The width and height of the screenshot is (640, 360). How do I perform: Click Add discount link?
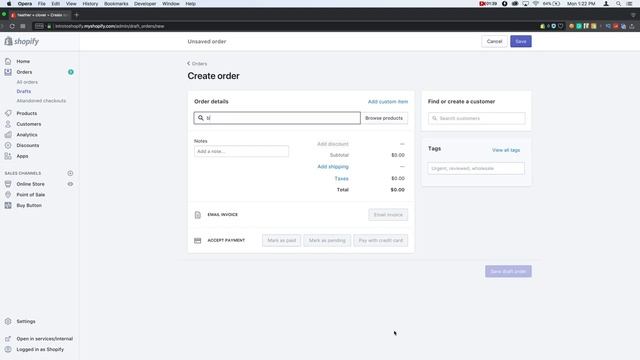click(333, 144)
